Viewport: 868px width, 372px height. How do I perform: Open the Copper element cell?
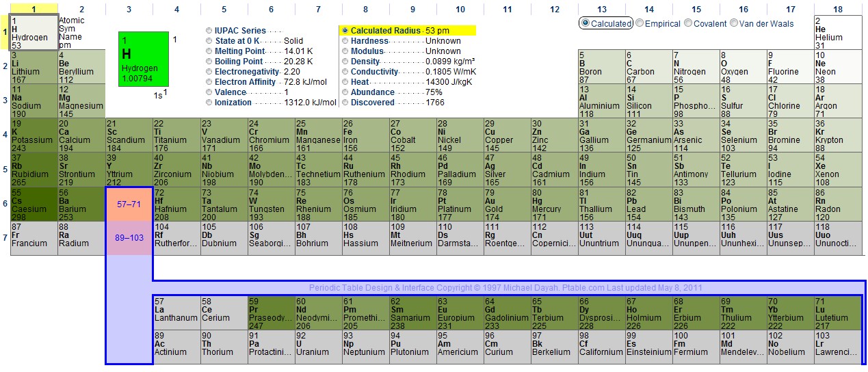(x=507, y=135)
